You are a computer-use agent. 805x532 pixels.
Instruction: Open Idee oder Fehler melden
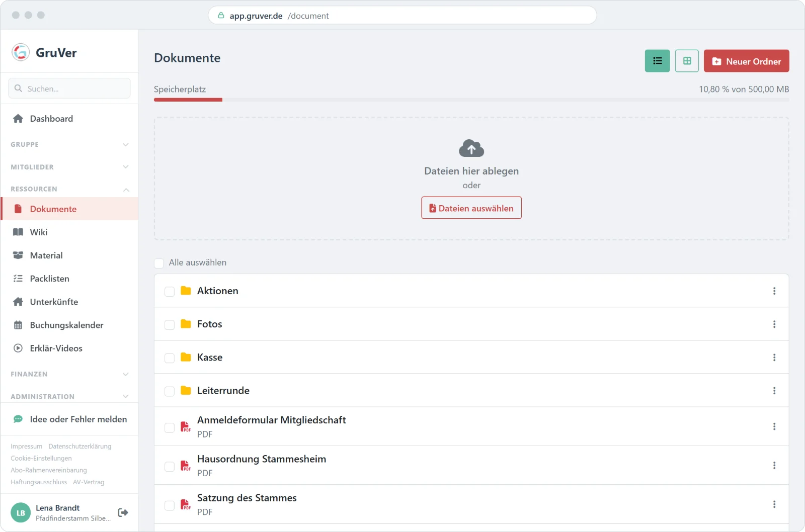69,419
